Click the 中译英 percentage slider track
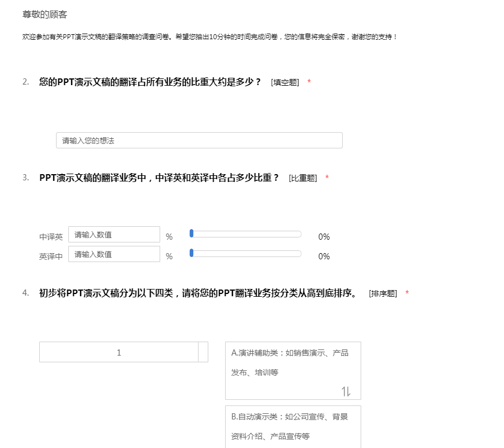 (246, 234)
